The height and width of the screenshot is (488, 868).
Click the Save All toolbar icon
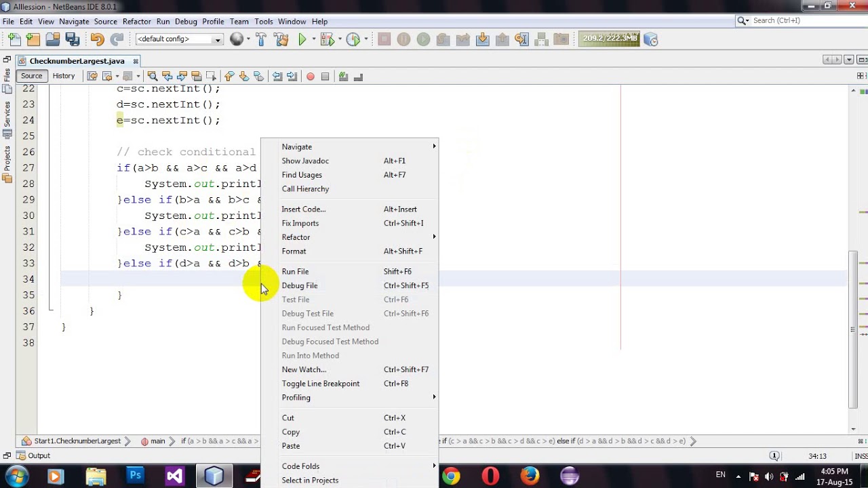point(72,39)
